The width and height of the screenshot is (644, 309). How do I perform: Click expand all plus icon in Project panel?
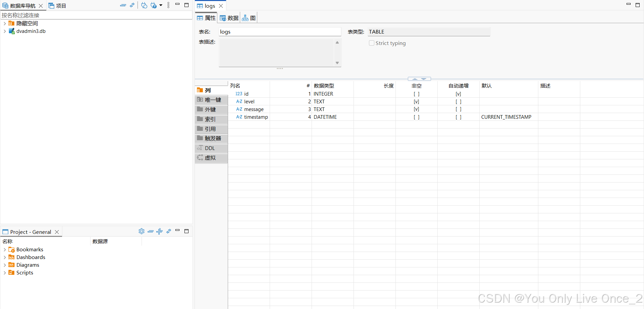(x=160, y=231)
